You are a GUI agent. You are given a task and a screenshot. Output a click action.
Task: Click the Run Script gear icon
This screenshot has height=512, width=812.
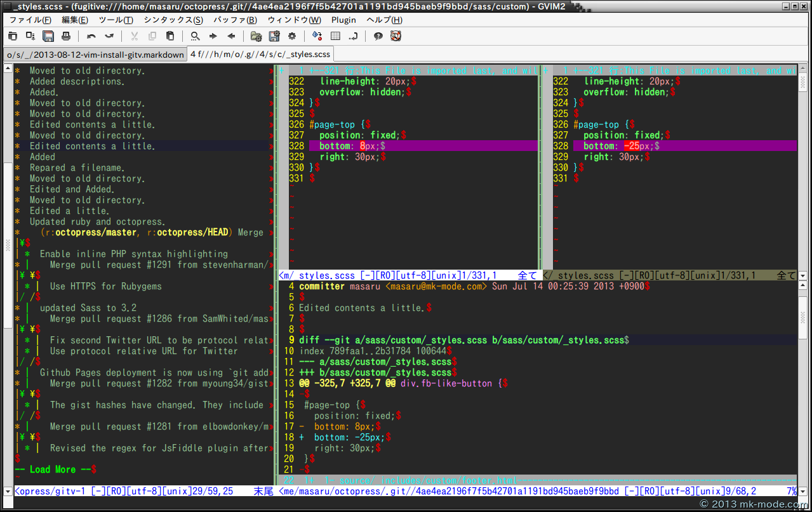292,36
